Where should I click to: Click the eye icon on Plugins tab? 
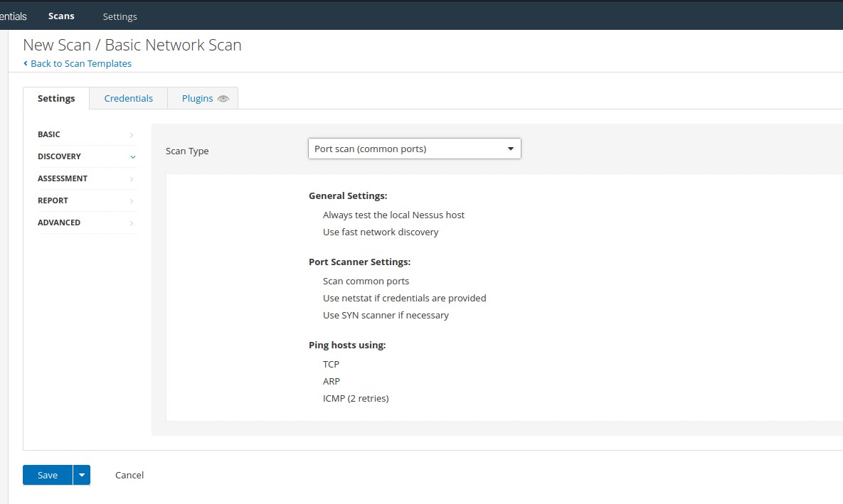(x=223, y=99)
